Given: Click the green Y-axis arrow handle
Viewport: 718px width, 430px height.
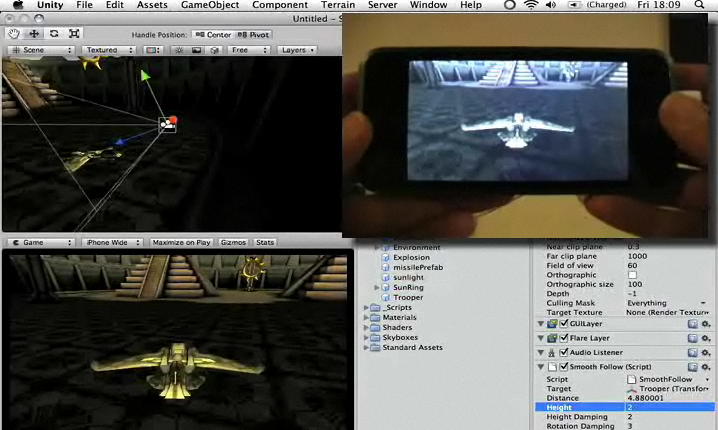Looking at the screenshot, I should point(146,76).
